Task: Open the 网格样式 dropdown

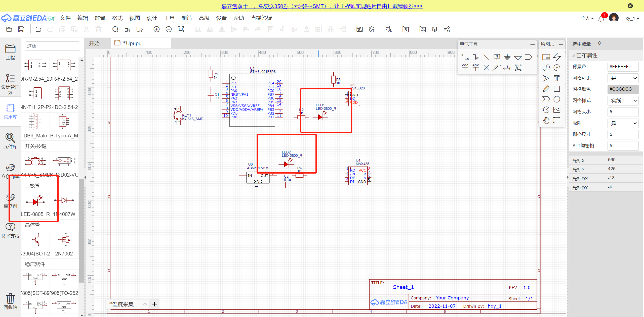Action: (623, 101)
